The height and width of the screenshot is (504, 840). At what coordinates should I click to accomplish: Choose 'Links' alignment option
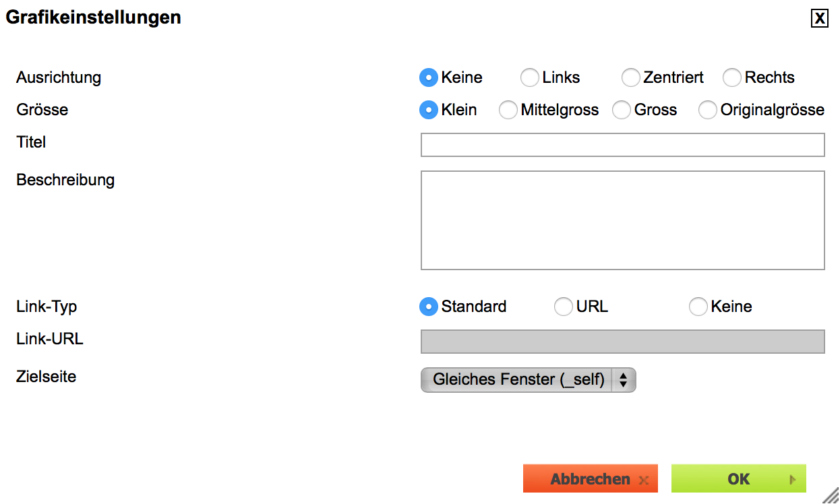530,77
